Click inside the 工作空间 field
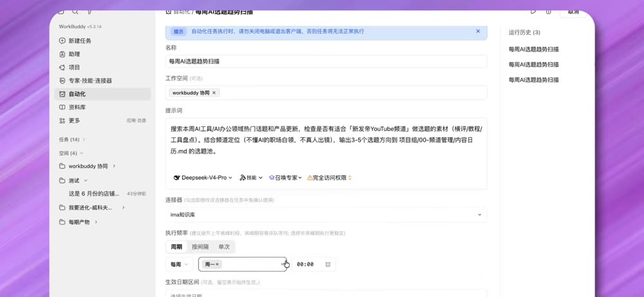The height and width of the screenshot is (297, 644). click(326, 93)
